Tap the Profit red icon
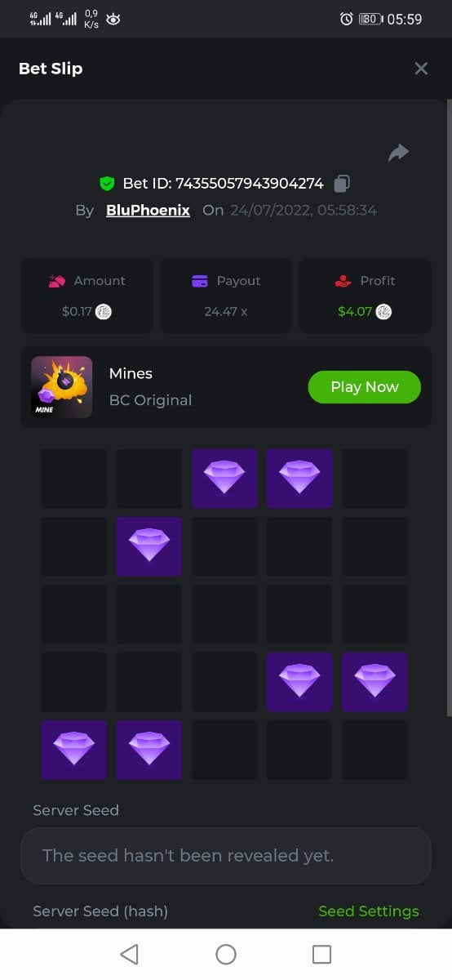The image size is (452, 980). coord(343,281)
